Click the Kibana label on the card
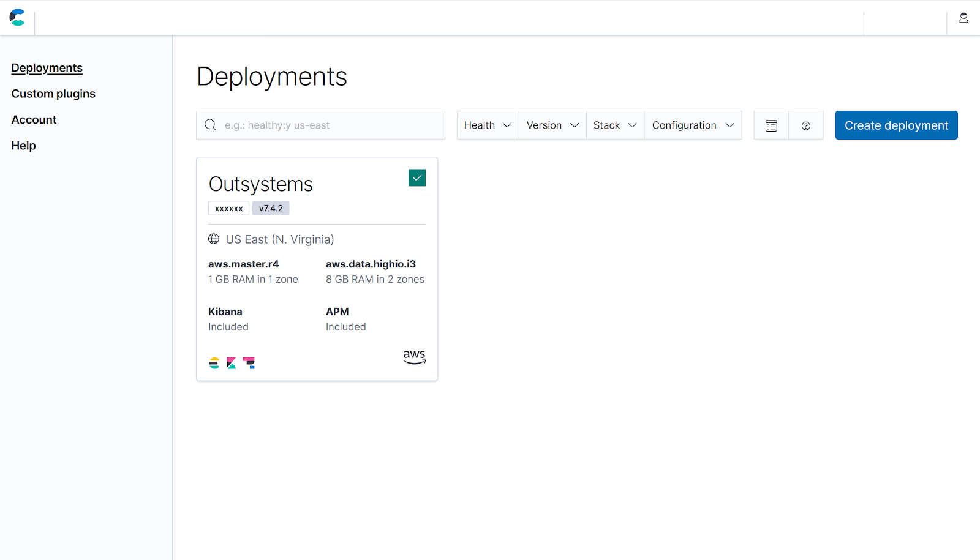Screen dimensions: 980x560 (225, 312)
